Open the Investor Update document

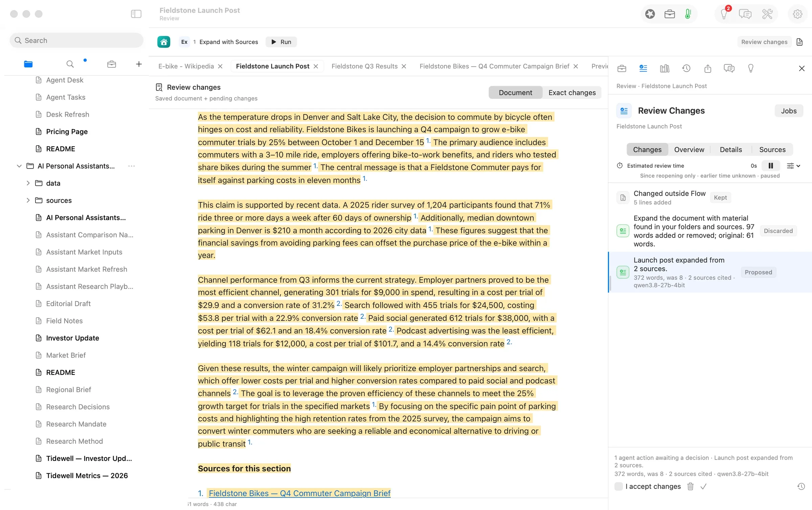(72, 338)
